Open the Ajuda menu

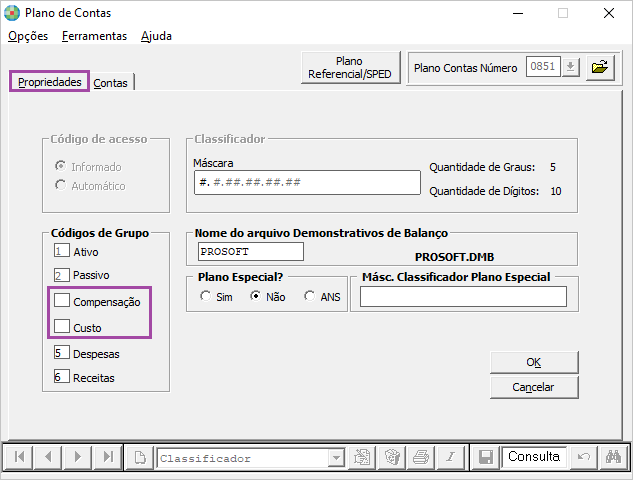[156, 36]
